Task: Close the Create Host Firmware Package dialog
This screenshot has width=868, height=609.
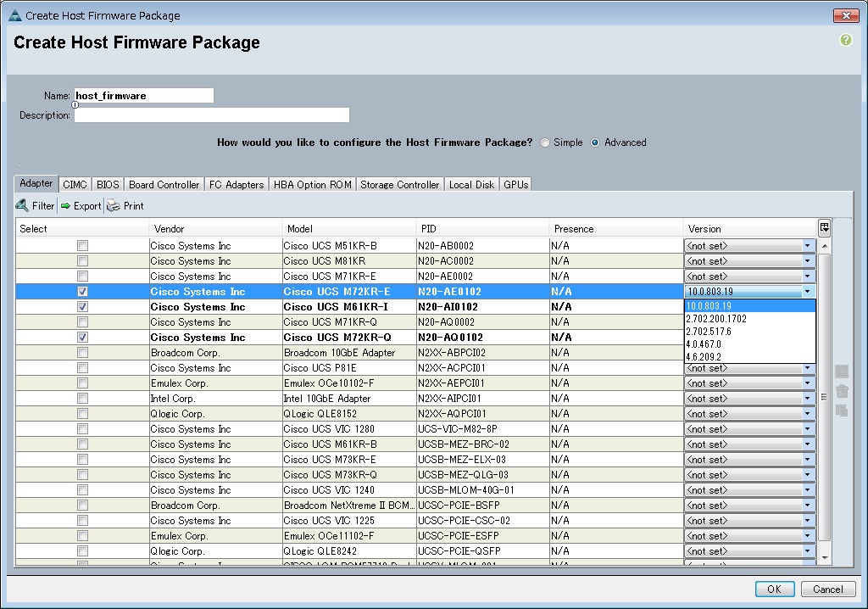Action: 846,15
